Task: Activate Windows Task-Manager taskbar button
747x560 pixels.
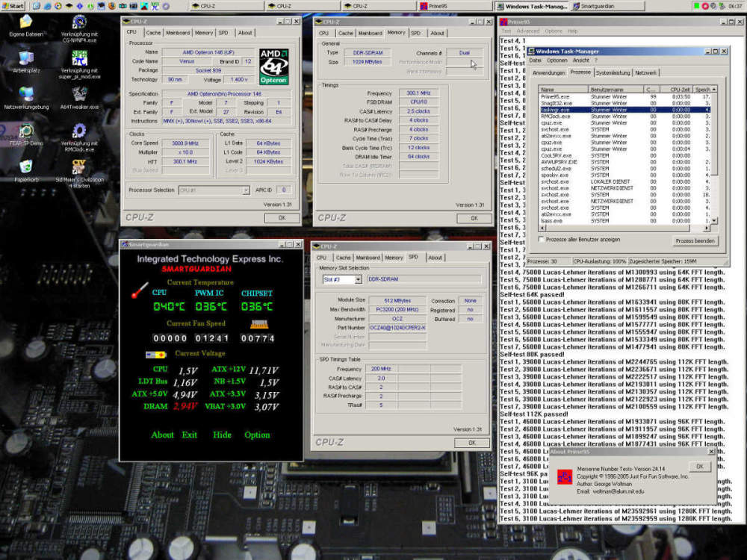Action: 532,6
